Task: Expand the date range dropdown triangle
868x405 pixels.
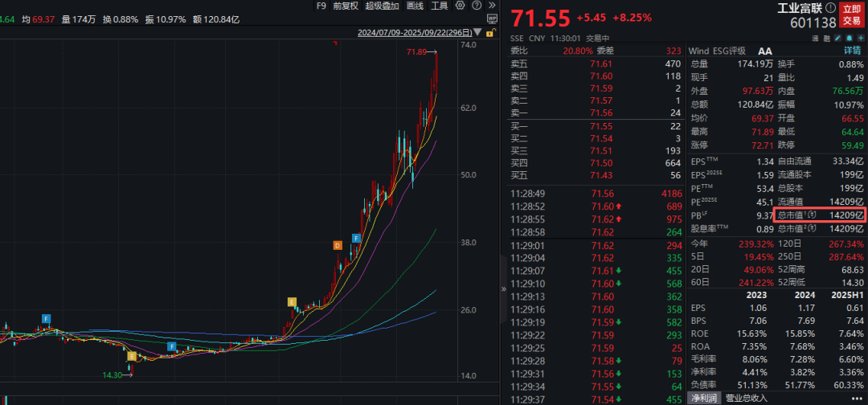Action: 478,33
